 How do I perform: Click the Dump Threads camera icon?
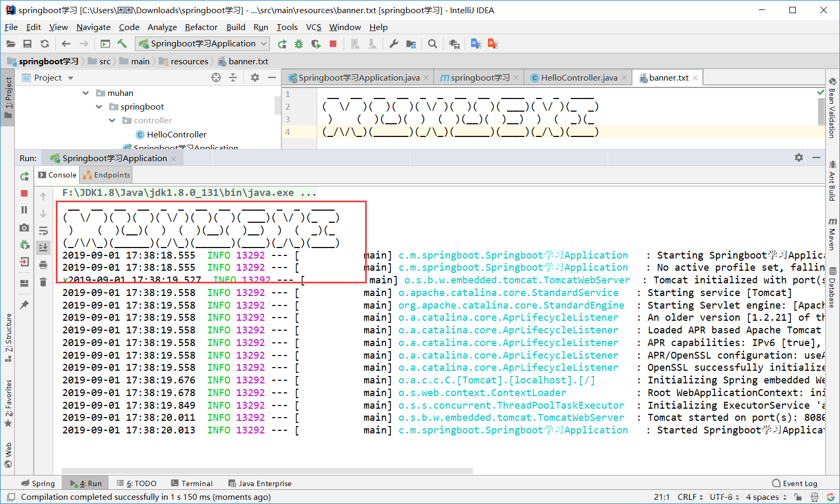click(24, 228)
